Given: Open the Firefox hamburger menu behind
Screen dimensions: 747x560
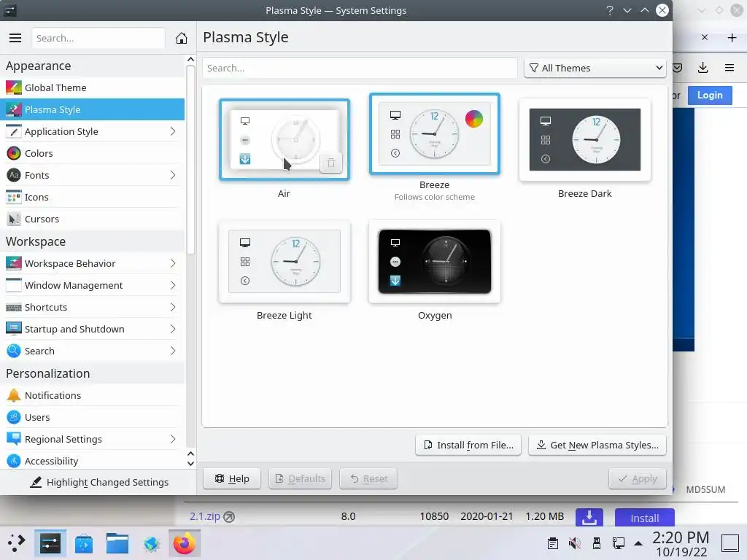Looking at the screenshot, I should (729, 68).
